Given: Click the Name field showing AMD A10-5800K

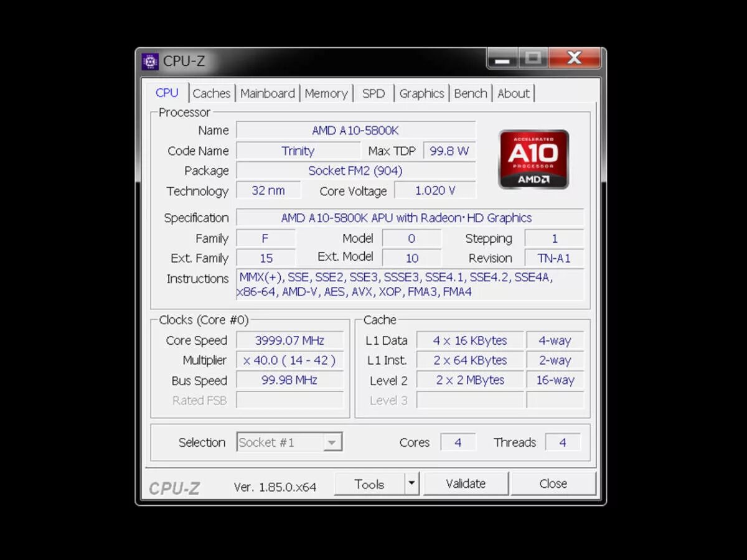Looking at the screenshot, I should (x=355, y=130).
